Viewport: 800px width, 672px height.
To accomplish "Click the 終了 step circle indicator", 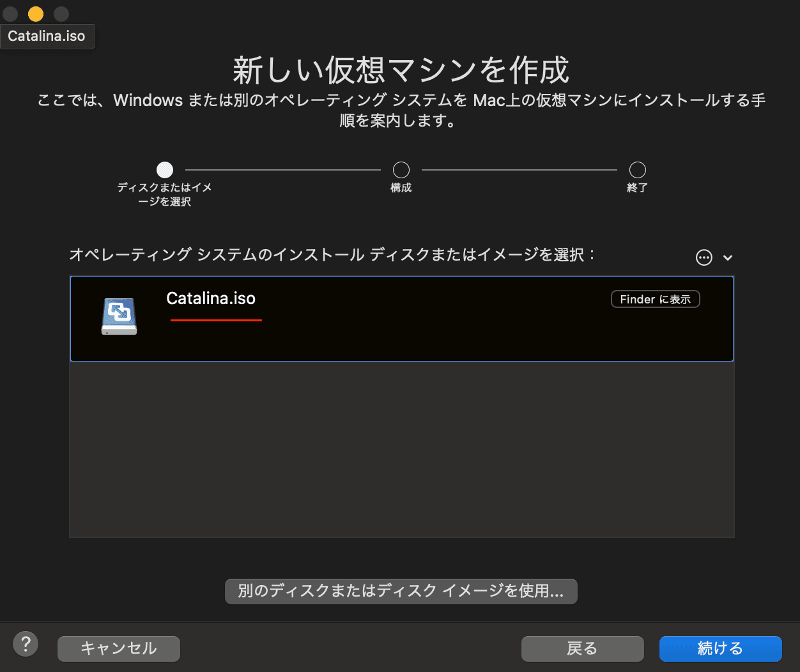I will [x=637, y=169].
